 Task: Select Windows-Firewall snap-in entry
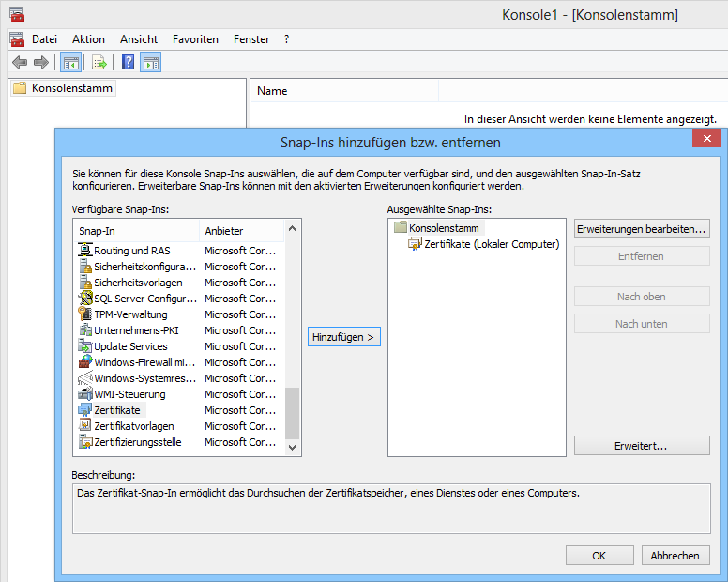click(144, 362)
